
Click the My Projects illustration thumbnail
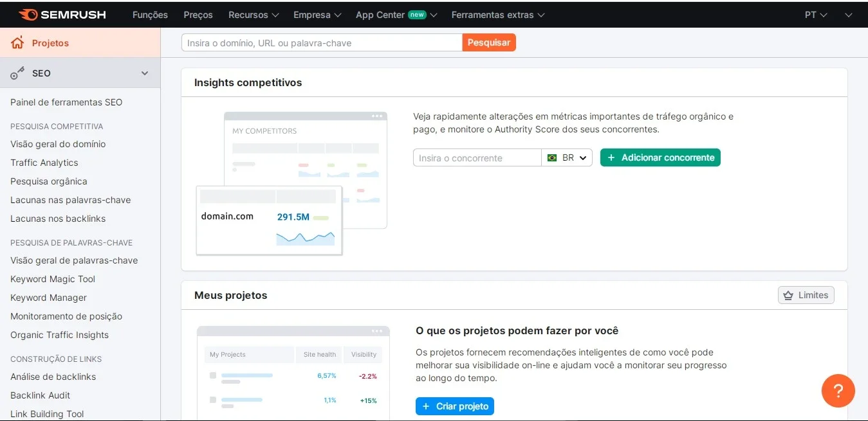pos(293,373)
